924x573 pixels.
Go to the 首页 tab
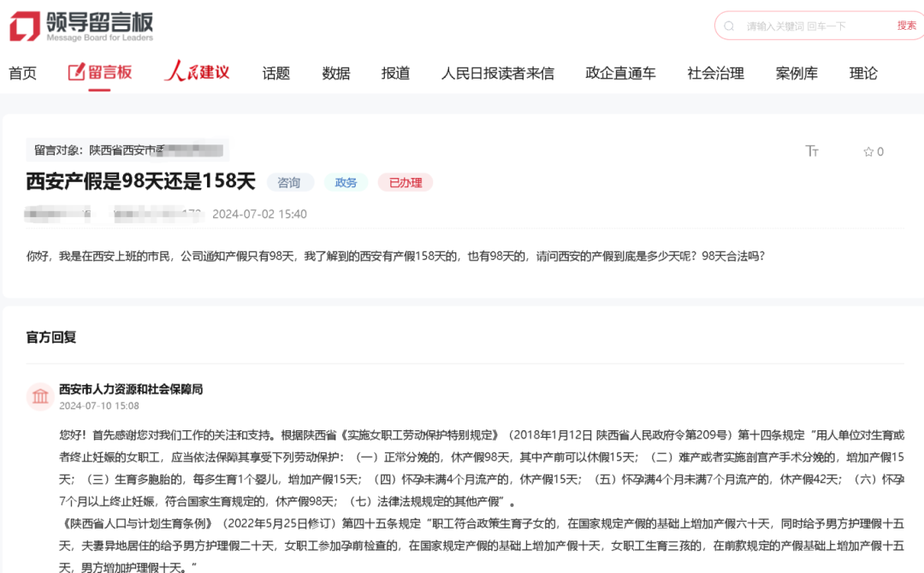click(23, 74)
